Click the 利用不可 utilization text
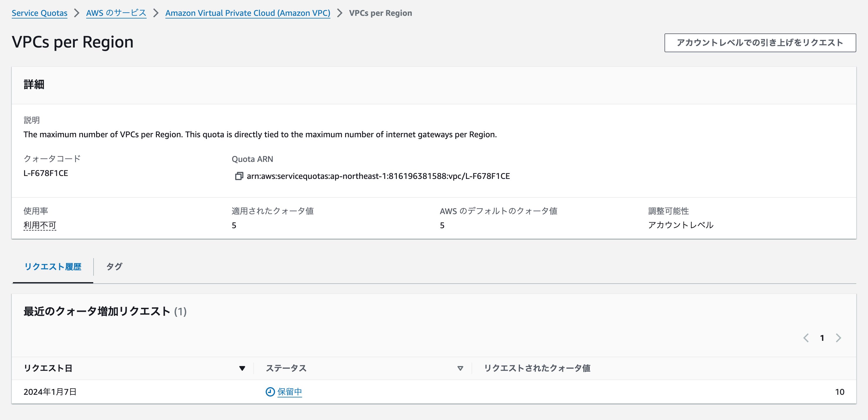 coord(40,225)
